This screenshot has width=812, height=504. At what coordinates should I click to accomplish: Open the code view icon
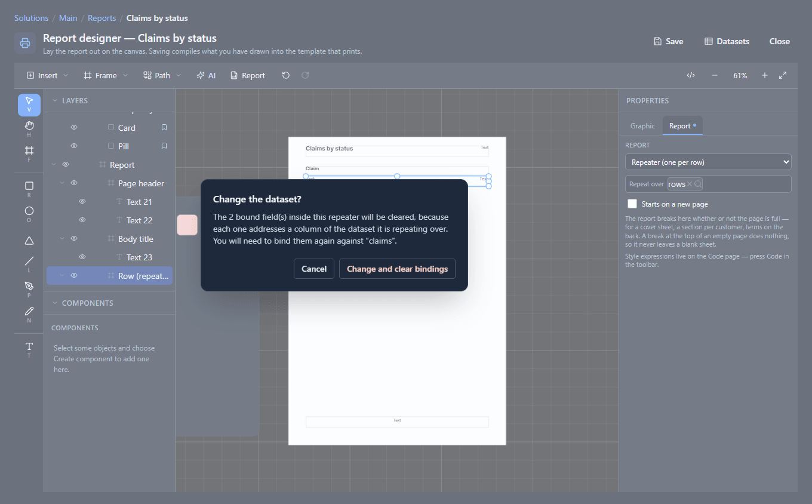(691, 75)
